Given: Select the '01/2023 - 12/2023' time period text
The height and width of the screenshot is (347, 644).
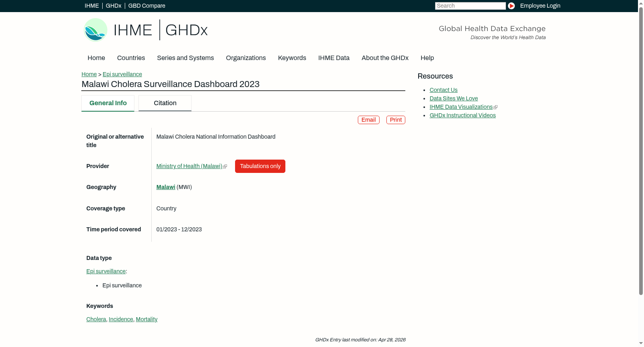Looking at the screenshot, I should [x=179, y=230].
